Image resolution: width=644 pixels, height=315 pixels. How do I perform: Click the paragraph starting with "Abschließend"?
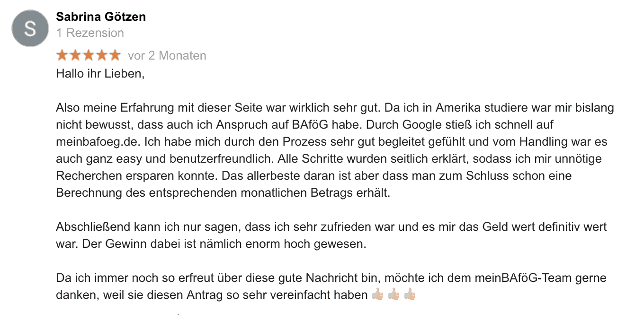coord(331,236)
